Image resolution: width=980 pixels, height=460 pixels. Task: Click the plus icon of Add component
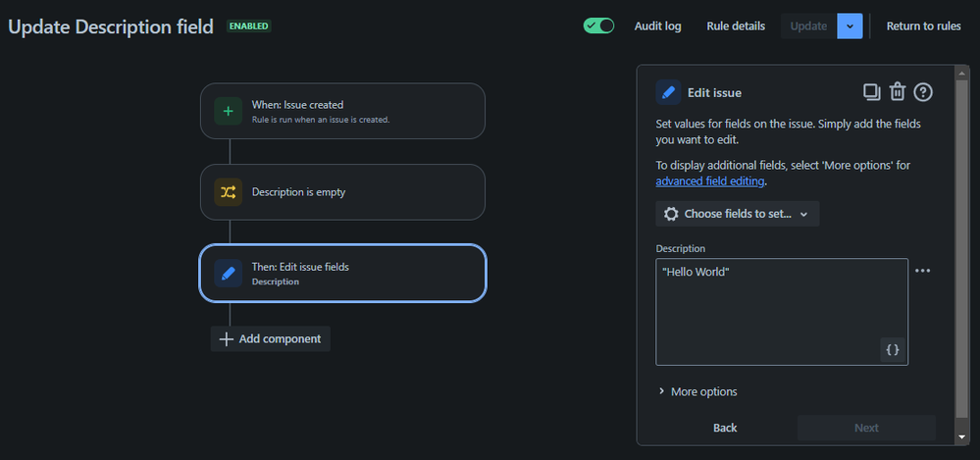pyautogui.click(x=226, y=338)
